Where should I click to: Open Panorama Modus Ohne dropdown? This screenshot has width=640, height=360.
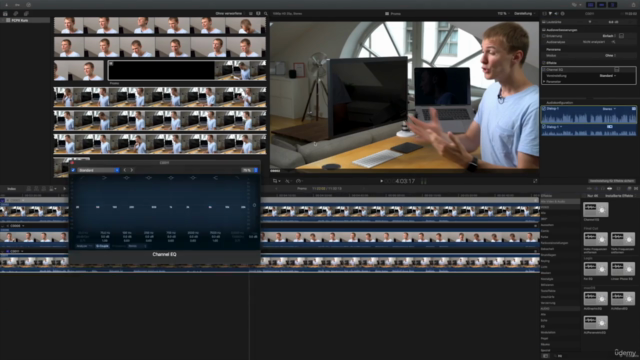click(610, 56)
